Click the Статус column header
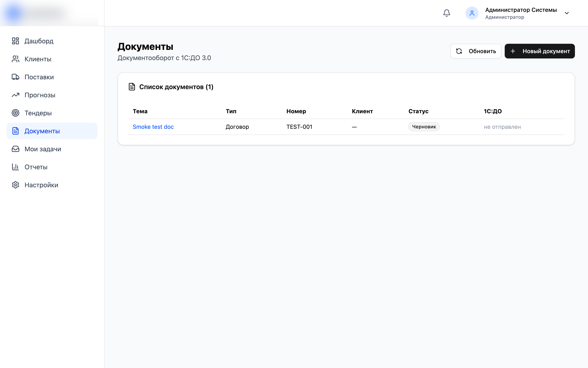 point(418,111)
